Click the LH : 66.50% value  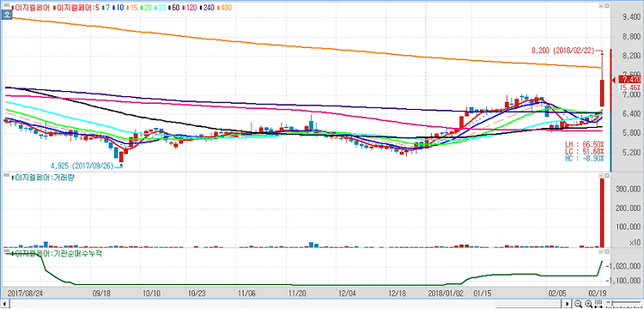pos(585,143)
